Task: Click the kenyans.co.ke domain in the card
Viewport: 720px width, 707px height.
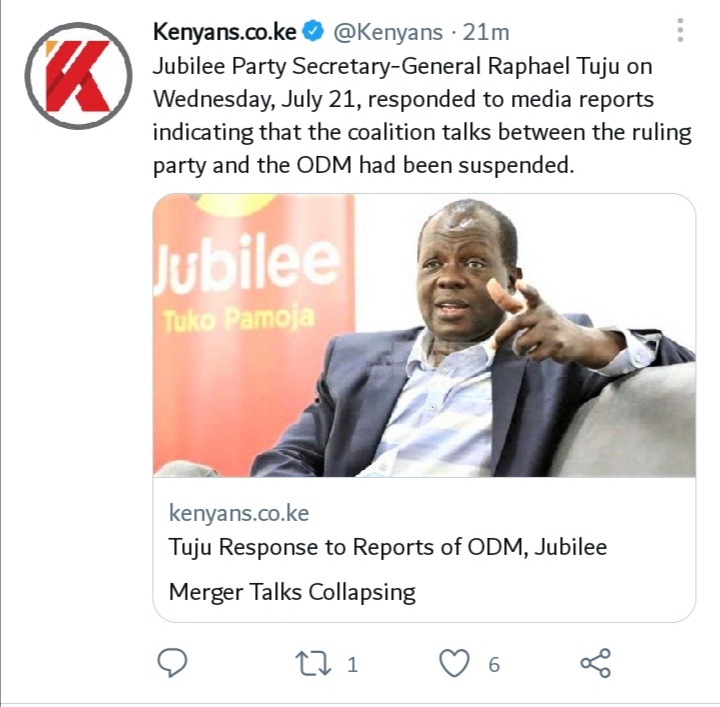Action: 239,513
